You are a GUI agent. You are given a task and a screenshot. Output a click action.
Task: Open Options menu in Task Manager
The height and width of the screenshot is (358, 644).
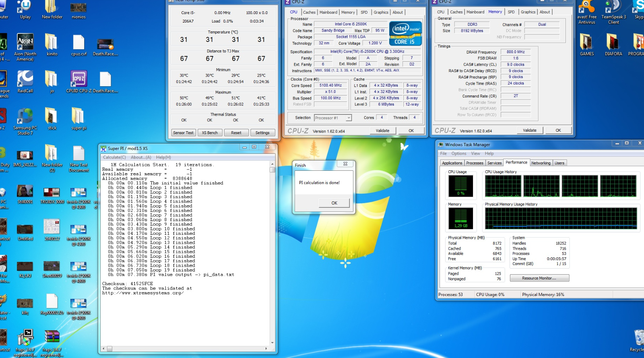click(x=458, y=153)
